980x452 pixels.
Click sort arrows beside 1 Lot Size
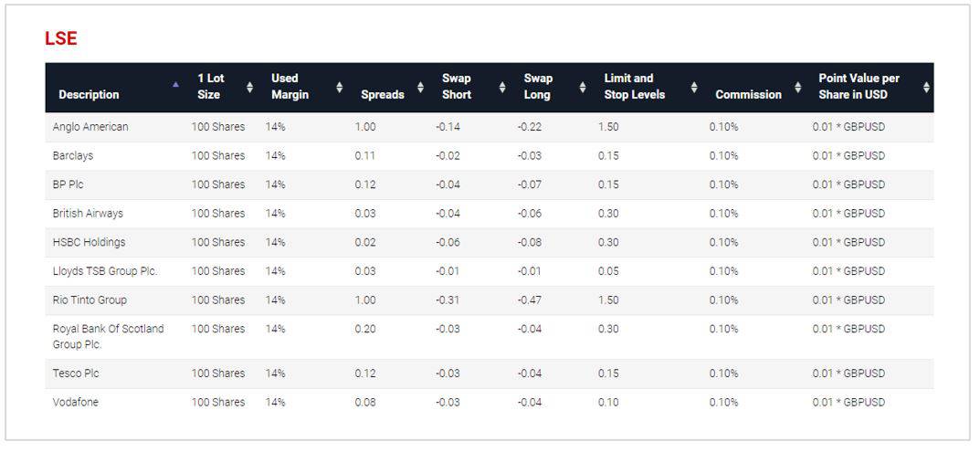[250, 88]
